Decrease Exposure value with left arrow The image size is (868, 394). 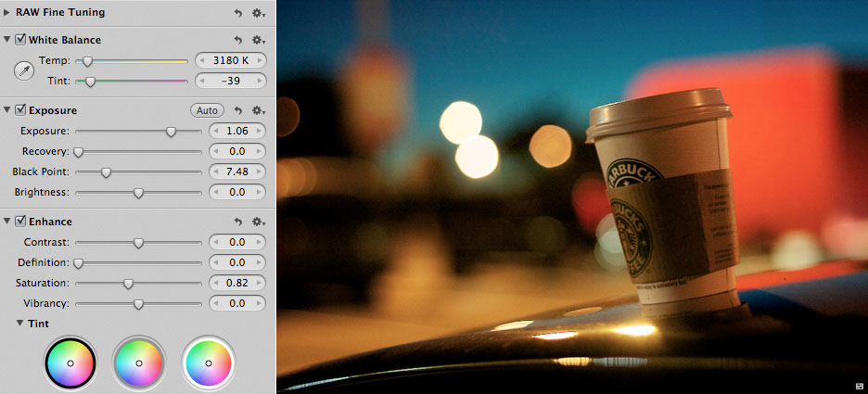pyautogui.click(x=215, y=131)
